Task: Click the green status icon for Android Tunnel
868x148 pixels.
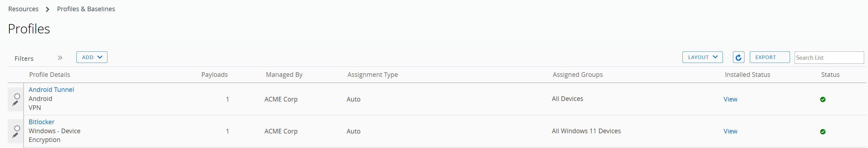Action: pyautogui.click(x=822, y=99)
